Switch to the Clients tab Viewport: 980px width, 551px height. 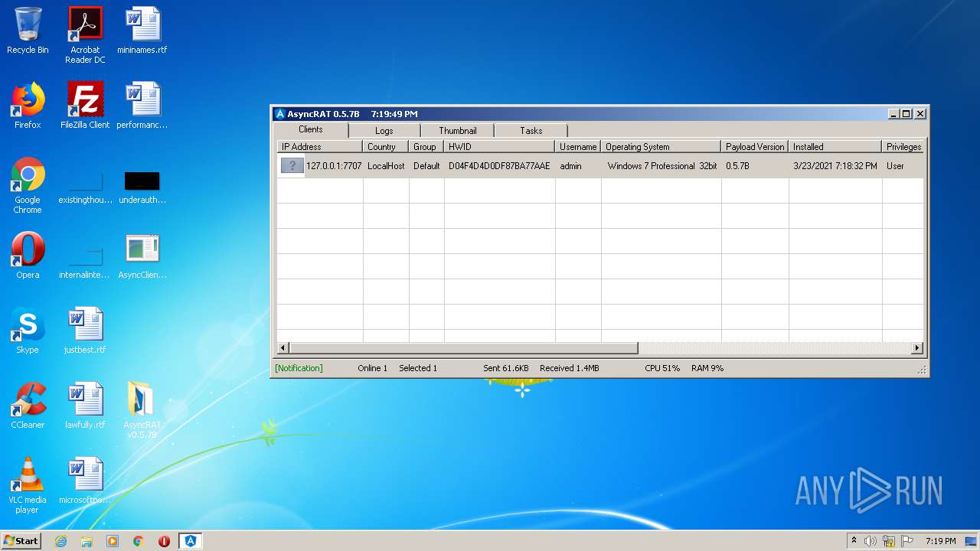tap(311, 129)
